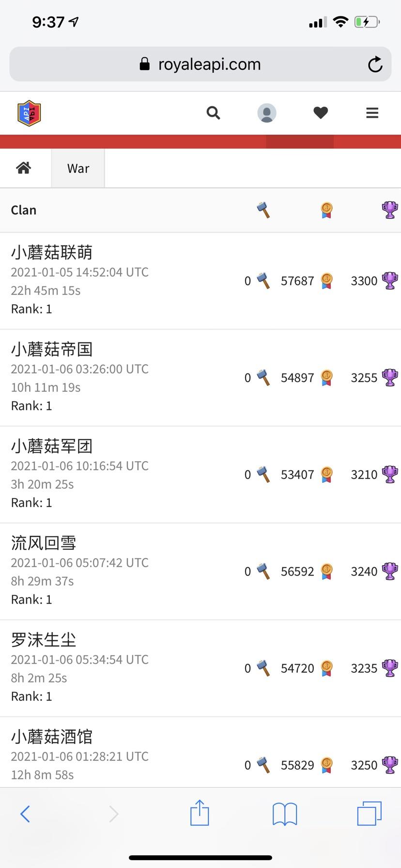Open clan 罗沫生尘
The image size is (401, 868).
pos(44,640)
